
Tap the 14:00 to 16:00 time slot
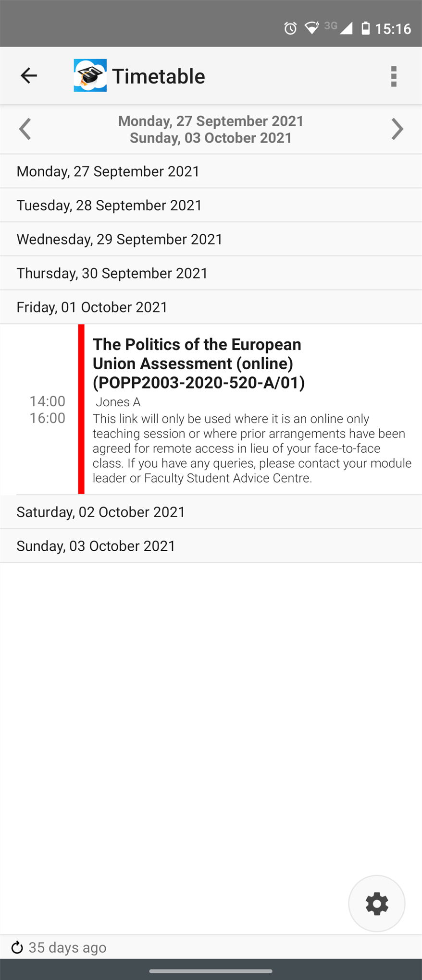(47, 410)
